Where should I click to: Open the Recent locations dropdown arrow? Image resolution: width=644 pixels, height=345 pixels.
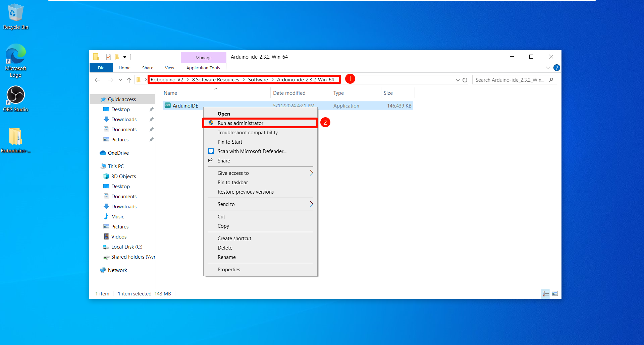(120, 80)
